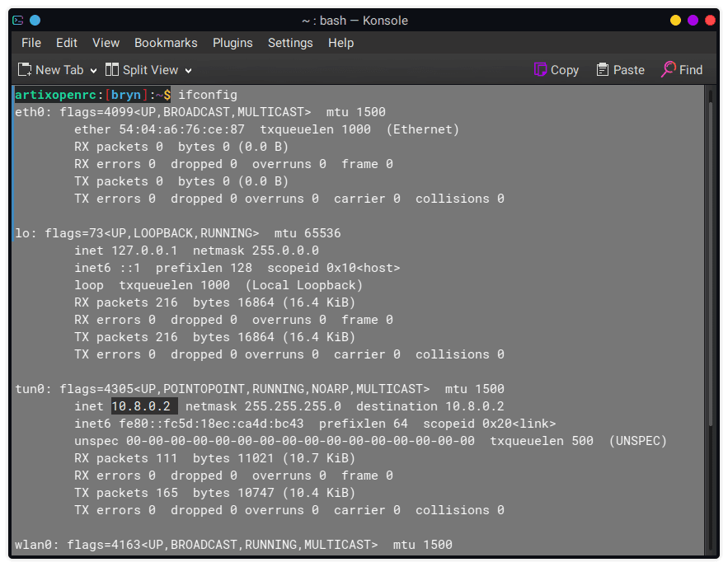Click the Konsole terminal icon in title bar
The height and width of the screenshot is (567, 728).
pyautogui.click(x=18, y=21)
